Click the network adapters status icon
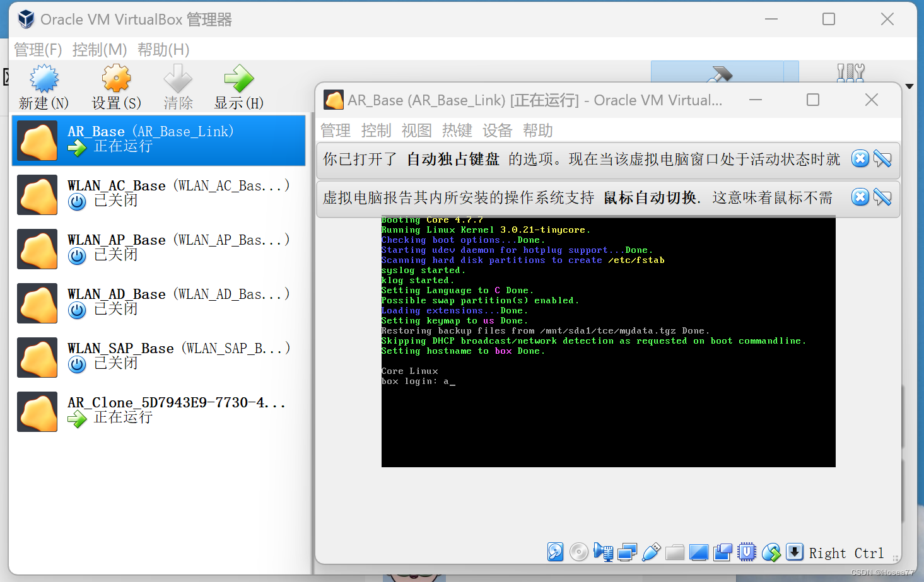This screenshot has height=582, width=924. tap(627, 552)
